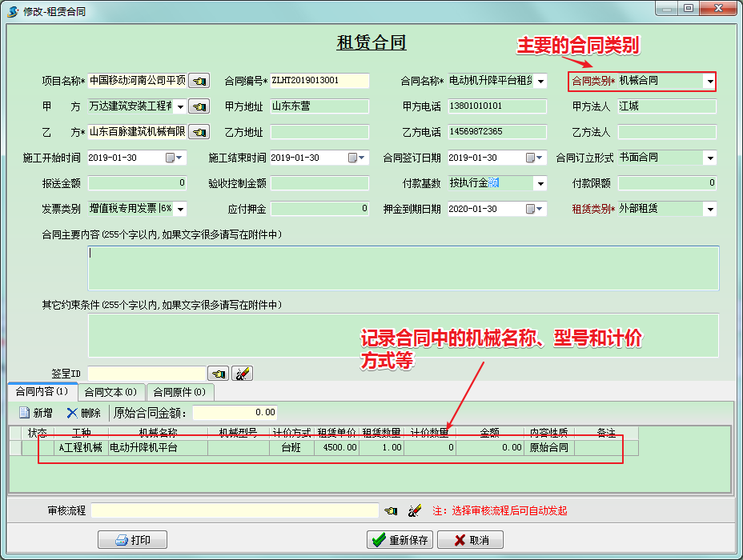Click the 乙方电话 field
This screenshot has width=743, height=560.
tap(497, 131)
